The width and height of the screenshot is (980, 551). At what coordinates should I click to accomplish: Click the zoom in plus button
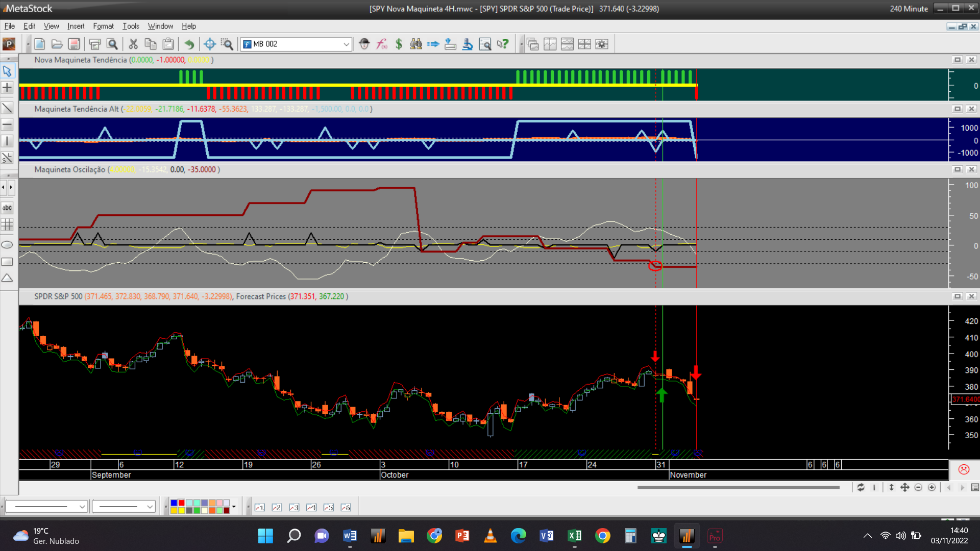click(932, 488)
